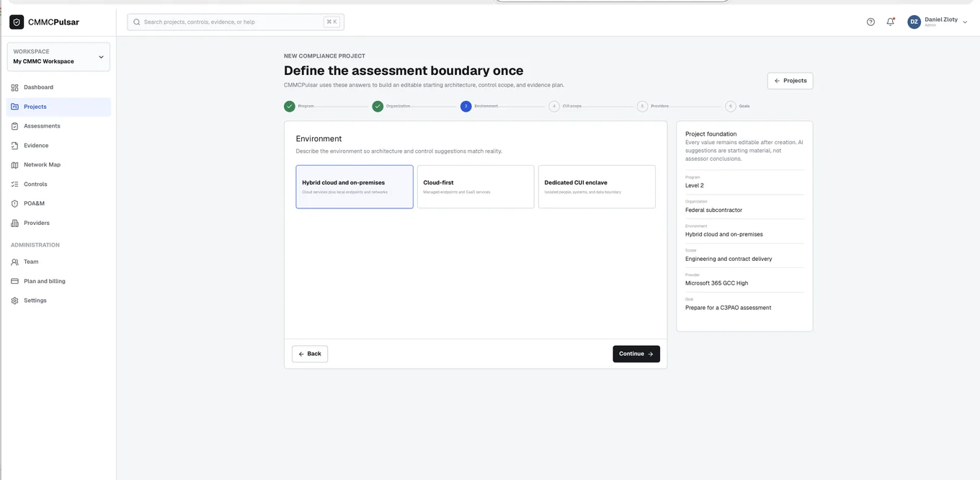
Task: Click the search magnifier icon
Action: [x=136, y=22]
